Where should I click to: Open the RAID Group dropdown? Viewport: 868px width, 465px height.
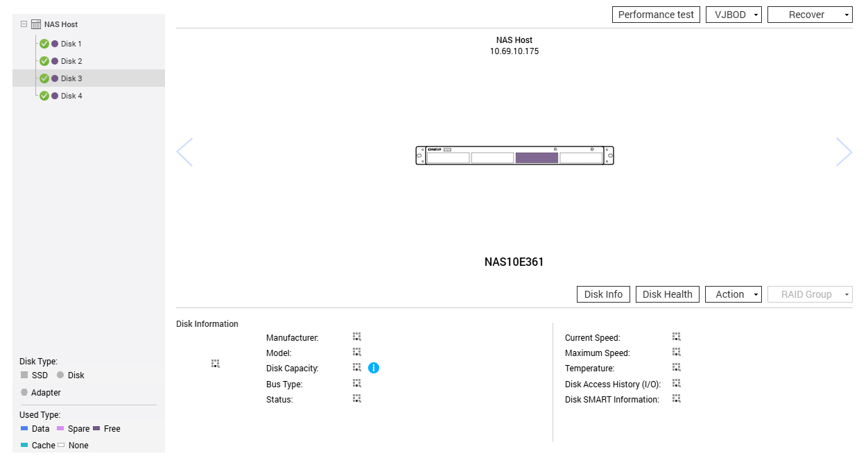(810, 294)
